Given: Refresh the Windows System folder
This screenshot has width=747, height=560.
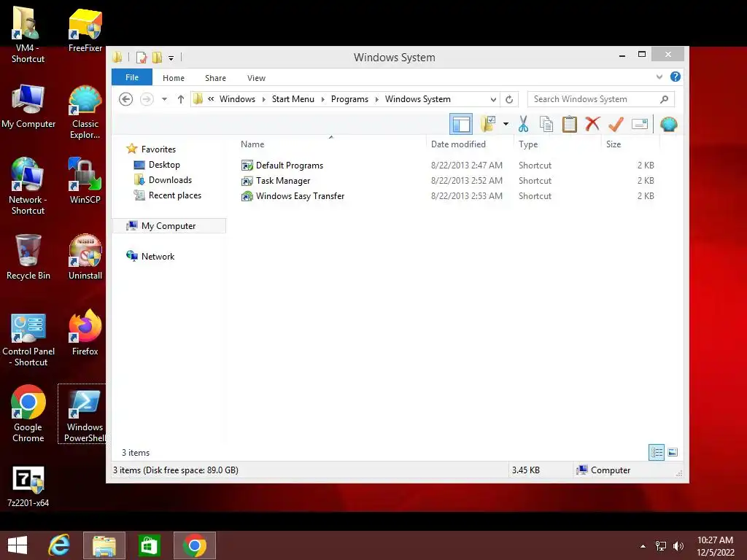Looking at the screenshot, I should pos(508,99).
